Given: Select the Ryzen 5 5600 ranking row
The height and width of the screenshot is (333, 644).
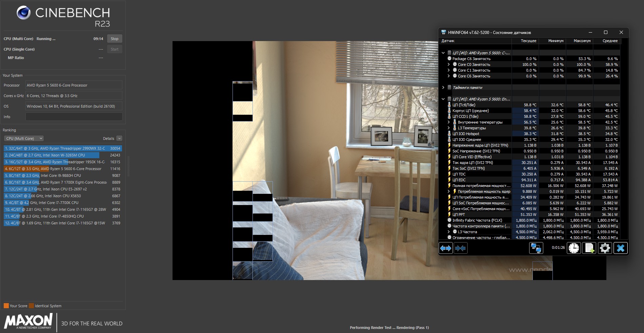Looking at the screenshot, I should point(63,169).
